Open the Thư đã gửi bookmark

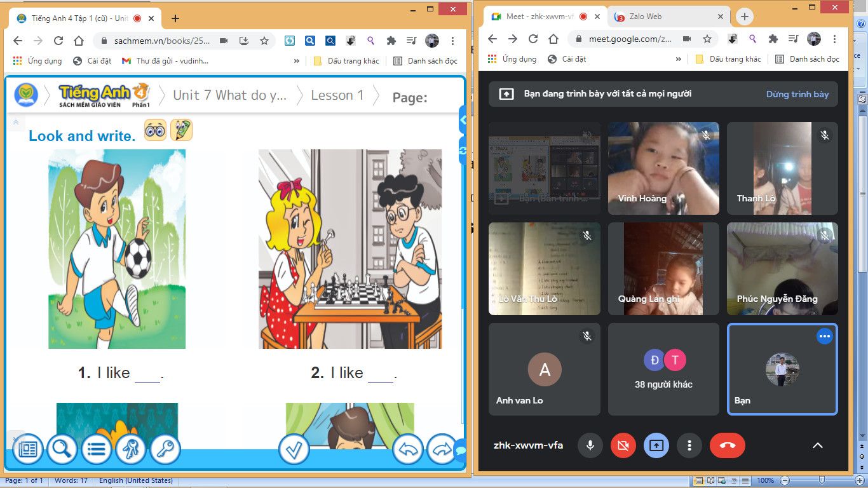[165, 61]
